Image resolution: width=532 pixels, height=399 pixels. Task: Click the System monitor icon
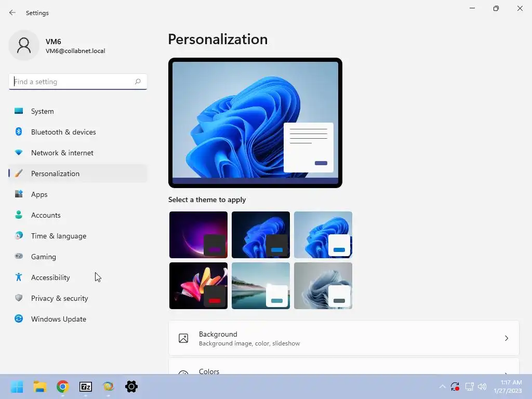click(x=19, y=111)
